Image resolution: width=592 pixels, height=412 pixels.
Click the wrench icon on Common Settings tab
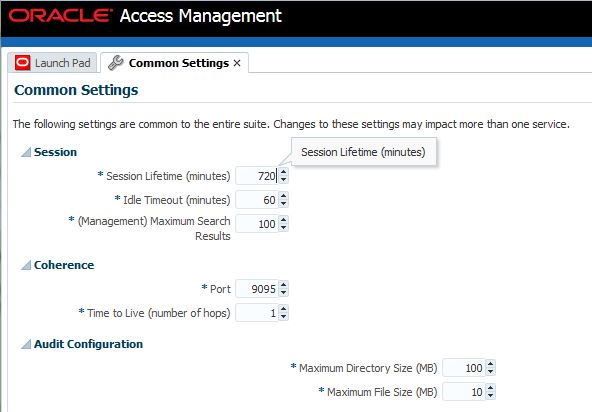point(116,63)
